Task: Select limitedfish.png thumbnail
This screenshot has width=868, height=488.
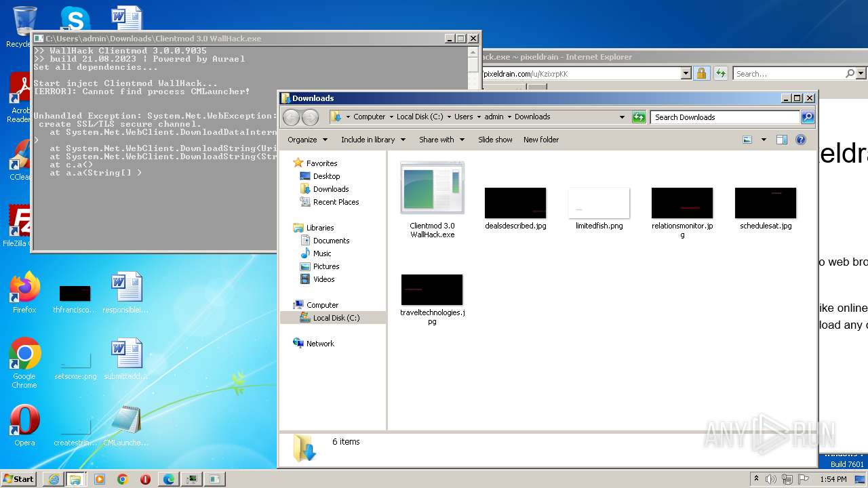Action: 599,209
